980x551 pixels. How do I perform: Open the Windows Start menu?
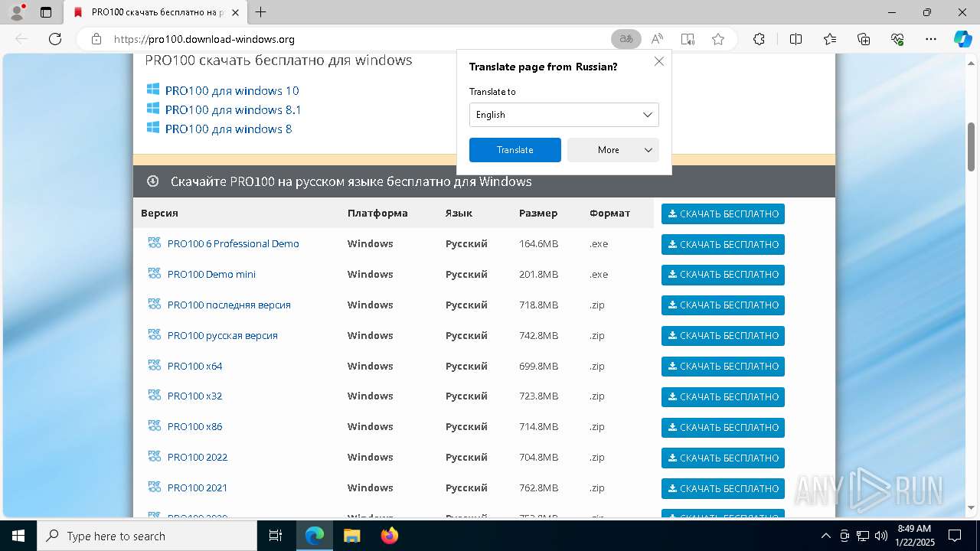click(x=18, y=536)
